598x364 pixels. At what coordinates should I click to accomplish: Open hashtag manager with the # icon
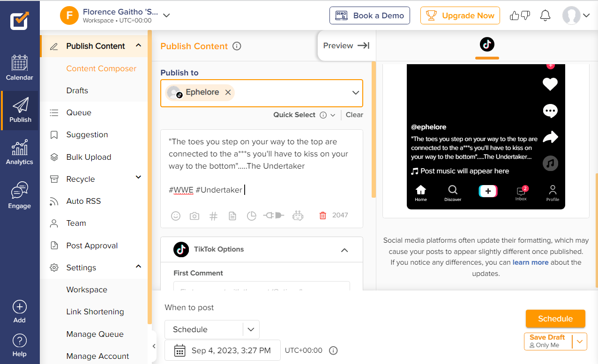pyautogui.click(x=213, y=215)
